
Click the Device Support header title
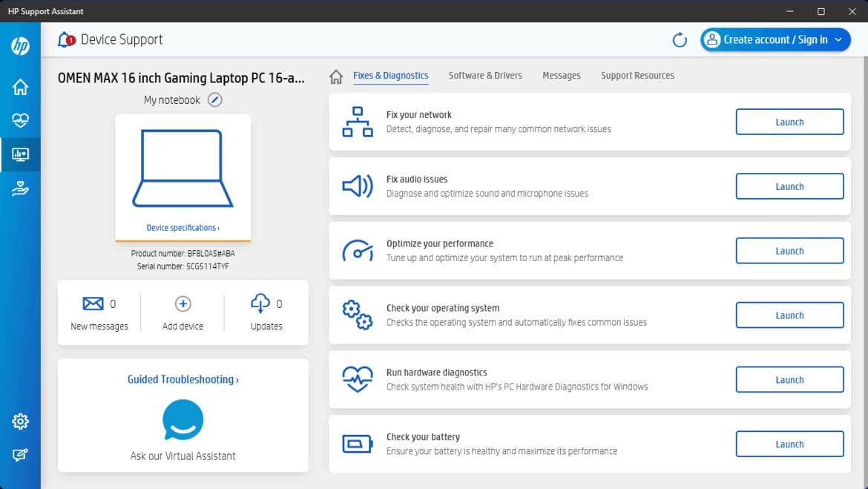click(122, 39)
